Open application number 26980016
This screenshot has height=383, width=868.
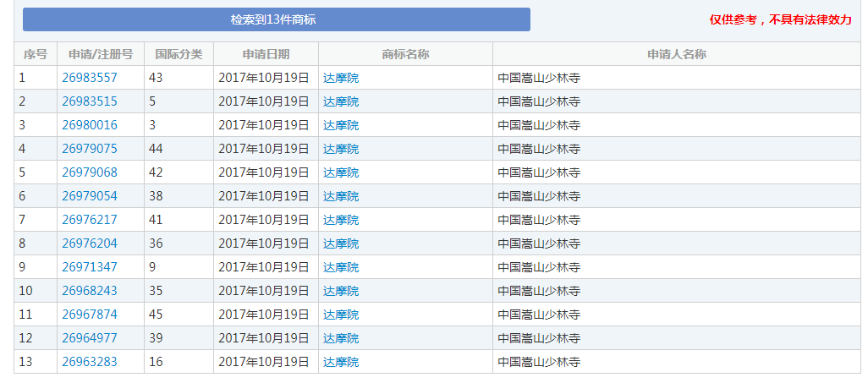point(90,126)
